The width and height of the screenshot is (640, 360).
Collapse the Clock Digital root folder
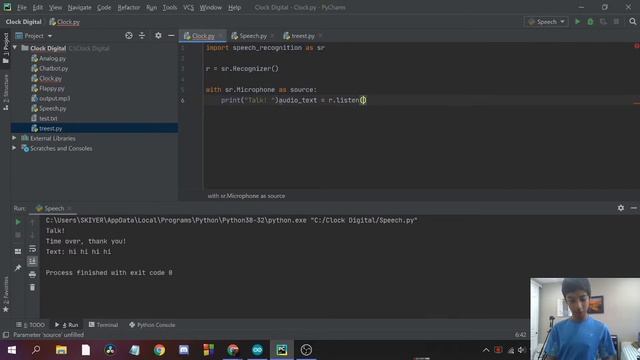point(15,48)
